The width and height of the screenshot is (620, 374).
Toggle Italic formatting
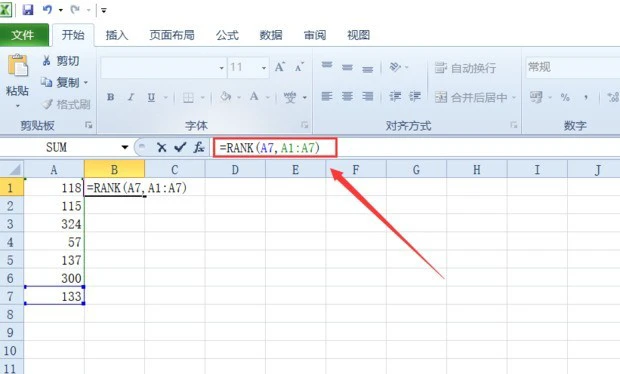[x=131, y=97]
